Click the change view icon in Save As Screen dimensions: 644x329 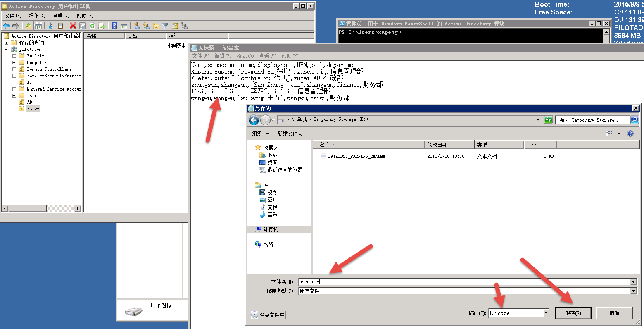pyautogui.click(x=609, y=133)
